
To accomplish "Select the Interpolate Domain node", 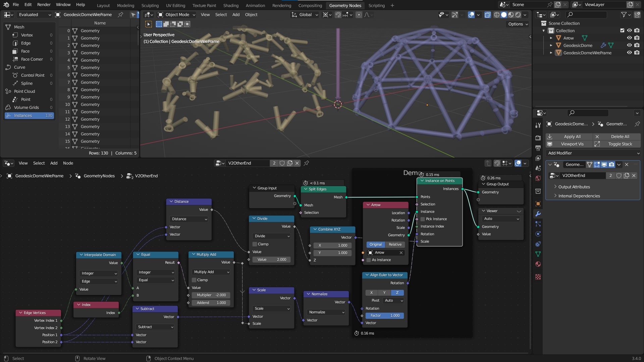I will click(97, 255).
